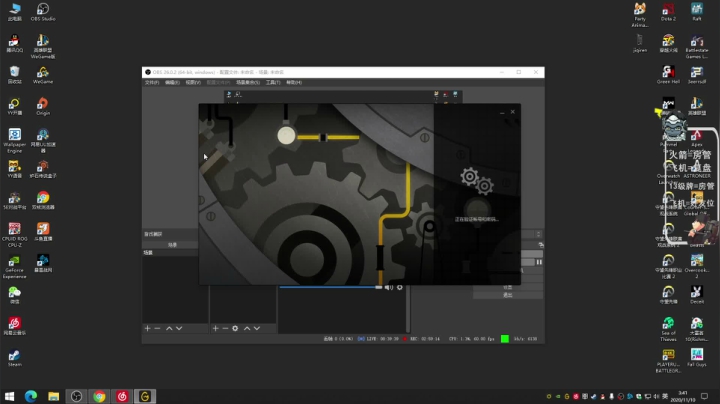The image size is (720, 404).
Task: Remove the selected scene with the minus icon
Action: (x=158, y=328)
